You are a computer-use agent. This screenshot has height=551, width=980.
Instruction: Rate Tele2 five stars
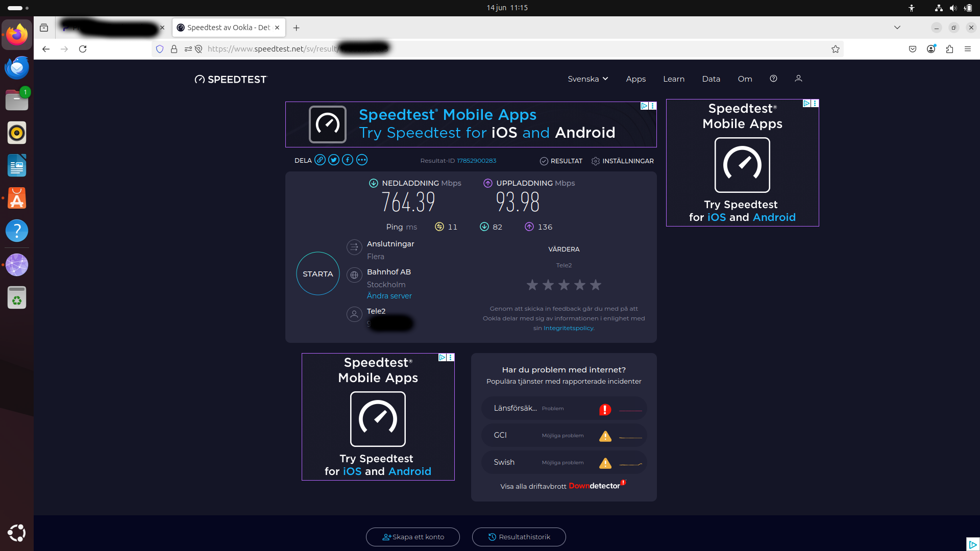pos(596,285)
